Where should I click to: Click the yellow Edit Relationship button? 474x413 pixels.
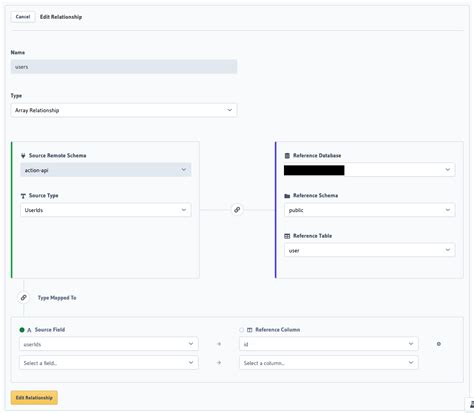pos(34,398)
